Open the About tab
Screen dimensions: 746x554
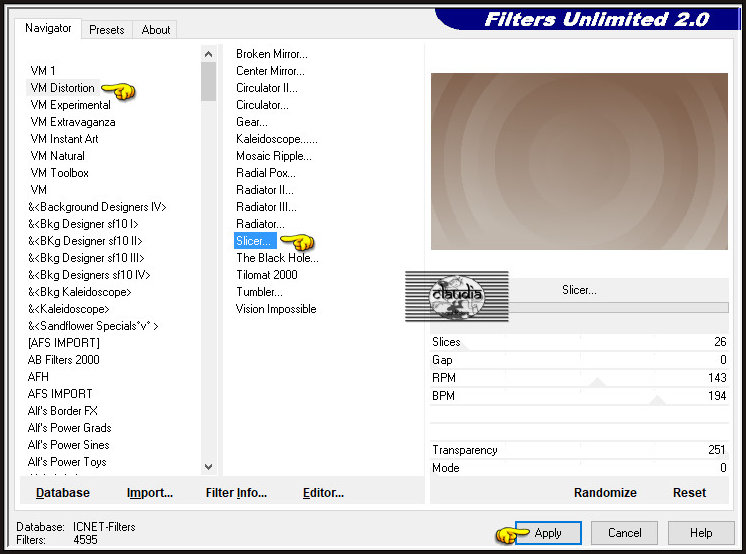point(155,30)
